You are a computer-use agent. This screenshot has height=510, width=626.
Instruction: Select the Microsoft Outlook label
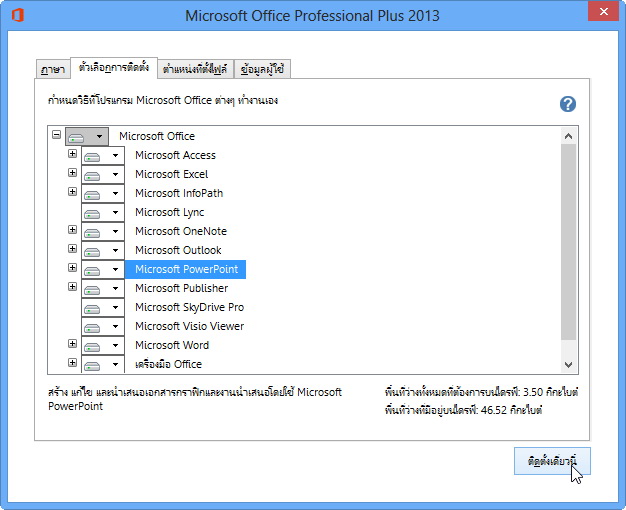(178, 250)
